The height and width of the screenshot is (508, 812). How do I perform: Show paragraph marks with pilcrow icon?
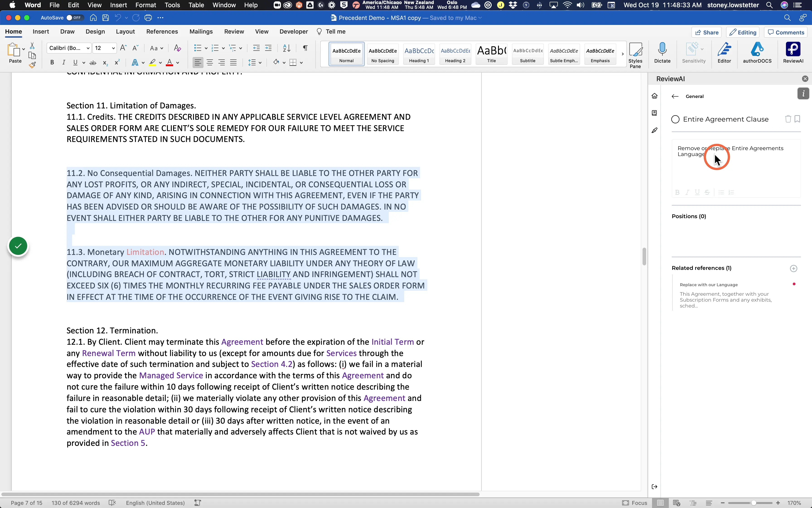(305, 48)
